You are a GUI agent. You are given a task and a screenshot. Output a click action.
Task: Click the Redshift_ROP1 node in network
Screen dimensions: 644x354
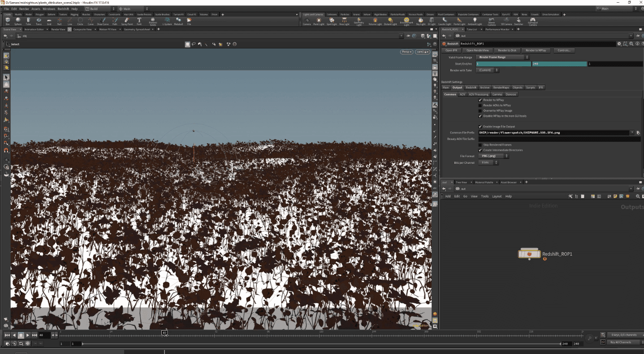coord(529,254)
